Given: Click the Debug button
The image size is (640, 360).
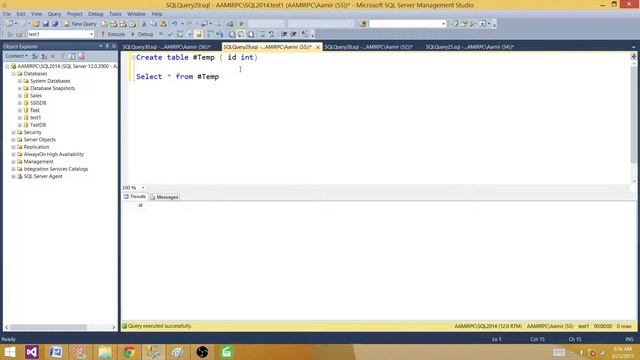Looking at the screenshot, I should coord(142,34).
